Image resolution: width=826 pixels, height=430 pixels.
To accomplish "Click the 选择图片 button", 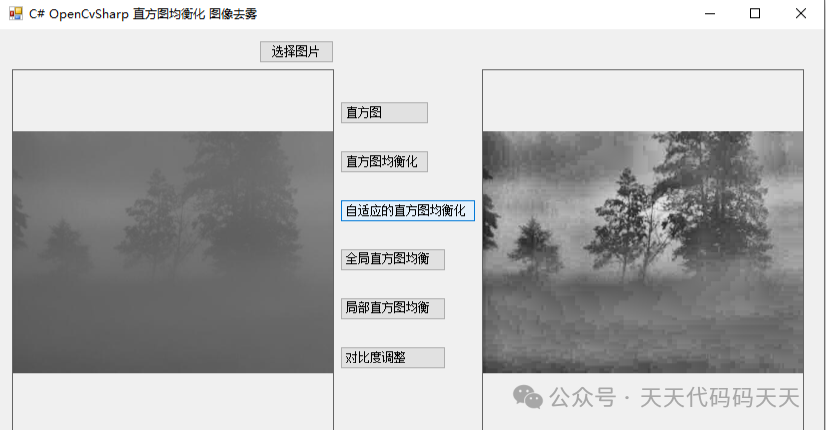I will (x=296, y=52).
